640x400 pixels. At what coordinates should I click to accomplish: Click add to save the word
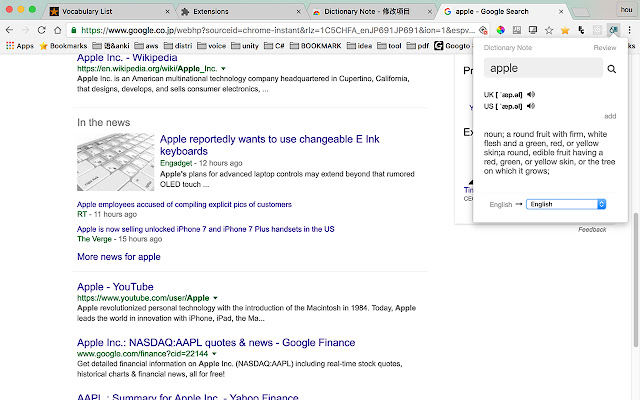610,116
